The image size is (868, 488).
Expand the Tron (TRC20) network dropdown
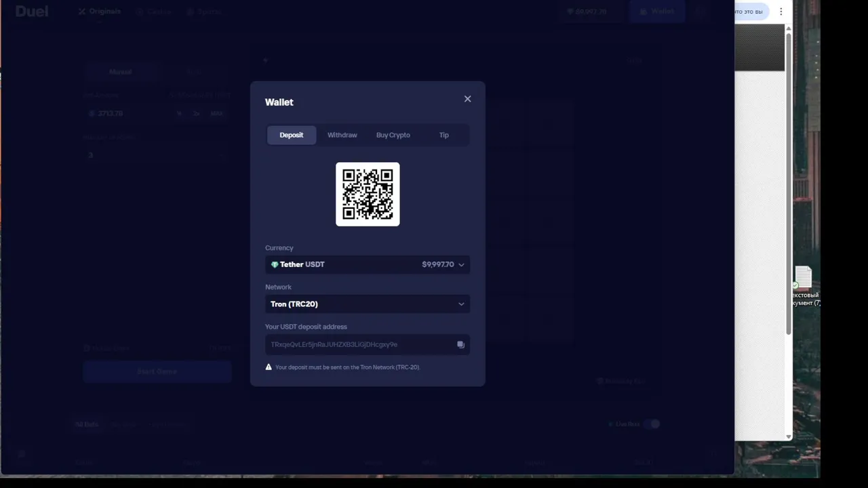tap(368, 304)
